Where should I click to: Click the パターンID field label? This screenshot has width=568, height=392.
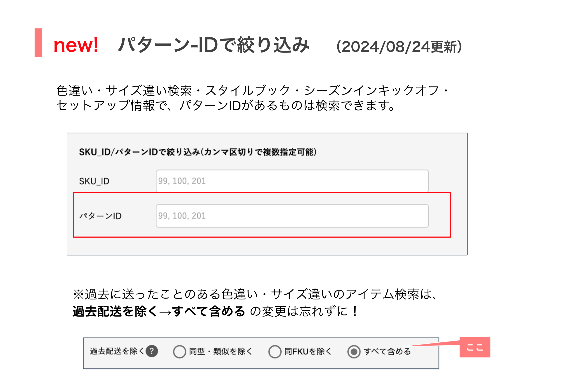pyautogui.click(x=100, y=216)
